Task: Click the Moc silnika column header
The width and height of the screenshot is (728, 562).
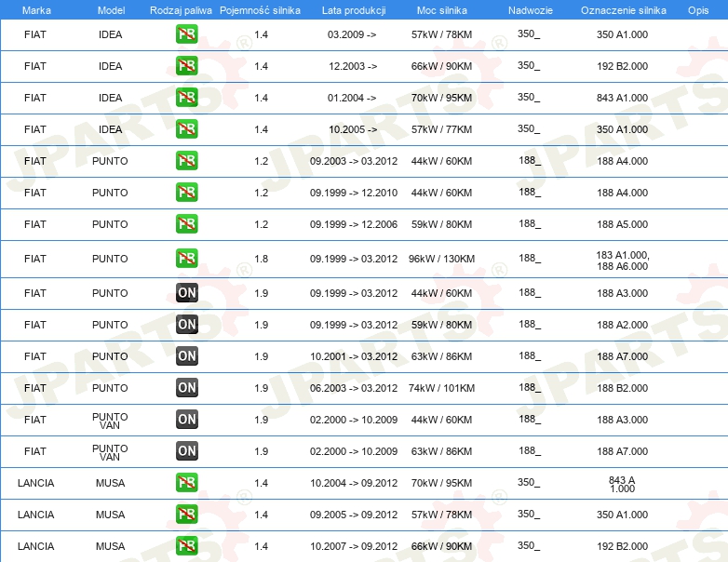Action: point(442,10)
